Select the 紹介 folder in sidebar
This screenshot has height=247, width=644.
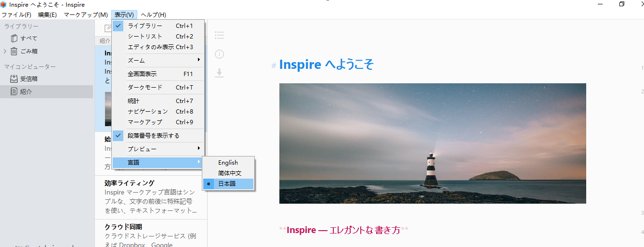(46, 91)
